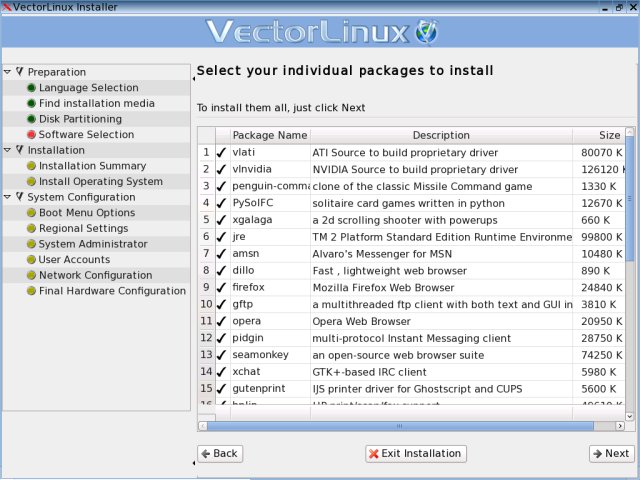Open the Software Selection step
The image size is (640, 480).
[x=86, y=135]
